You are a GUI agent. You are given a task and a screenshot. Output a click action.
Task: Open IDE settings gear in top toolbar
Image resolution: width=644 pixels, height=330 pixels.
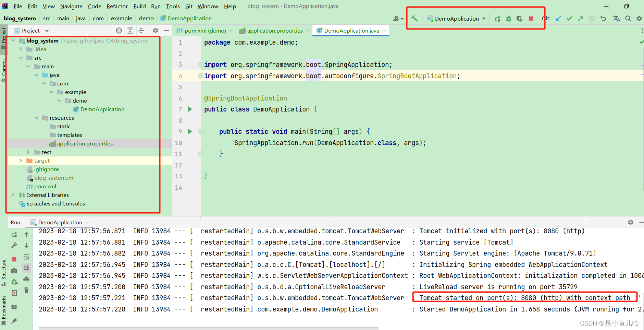[639, 19]
